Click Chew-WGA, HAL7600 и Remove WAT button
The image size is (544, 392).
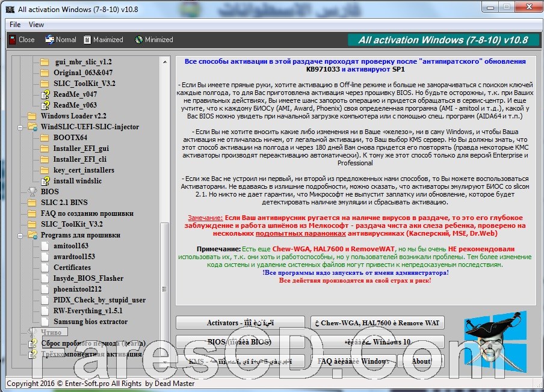click(x=377, y=323)
